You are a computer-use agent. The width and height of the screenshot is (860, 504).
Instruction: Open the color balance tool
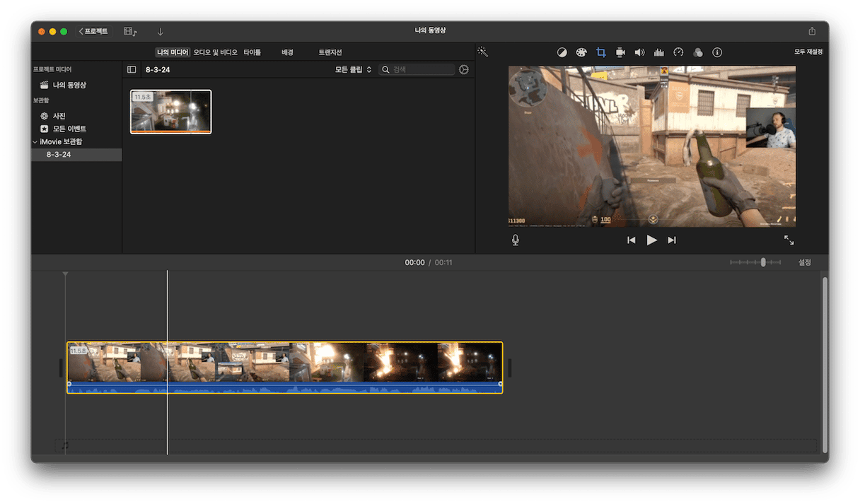pos(562,52)
